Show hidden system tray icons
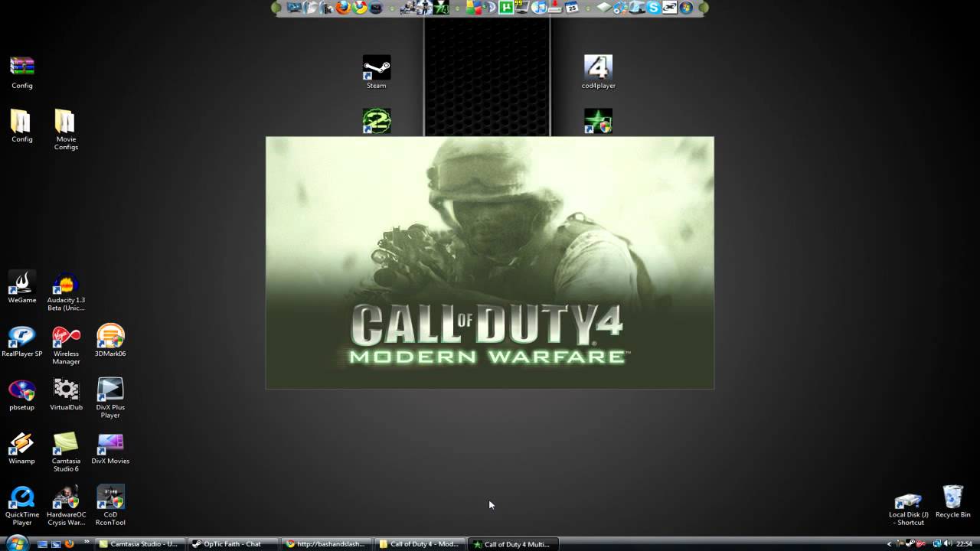 [890, 544]
